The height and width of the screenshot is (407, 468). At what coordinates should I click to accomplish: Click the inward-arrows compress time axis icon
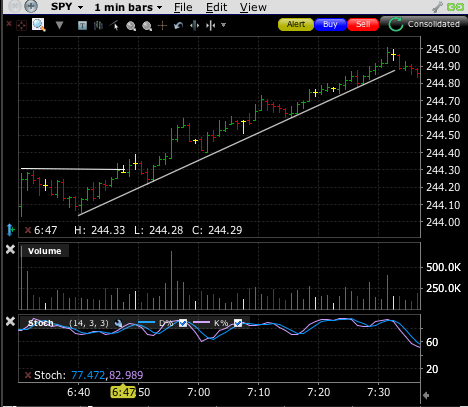pos(211,25)
